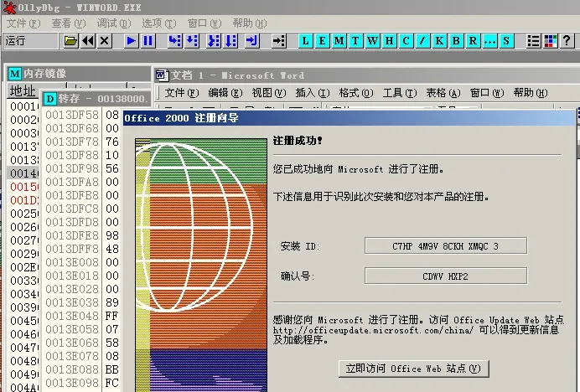This screenshot has width=580, height=392.
Task: Open CPU window with C button
Action: tap(406, 41)
